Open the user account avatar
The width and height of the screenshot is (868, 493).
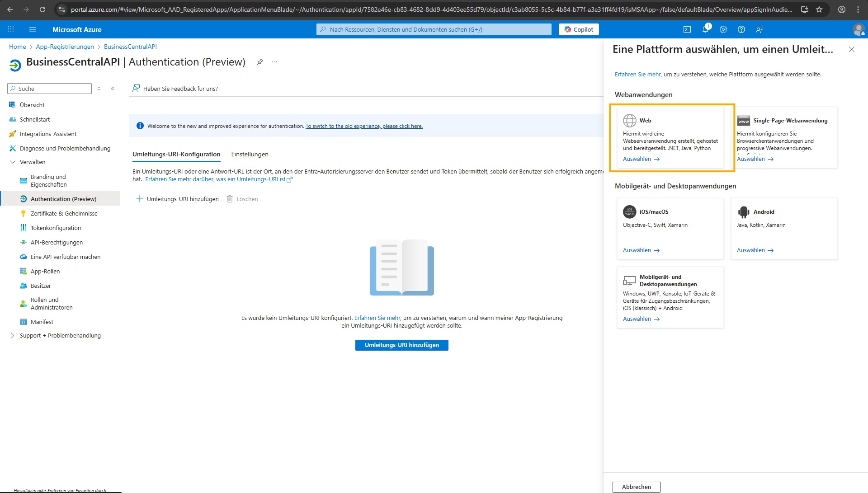[859, 30]
